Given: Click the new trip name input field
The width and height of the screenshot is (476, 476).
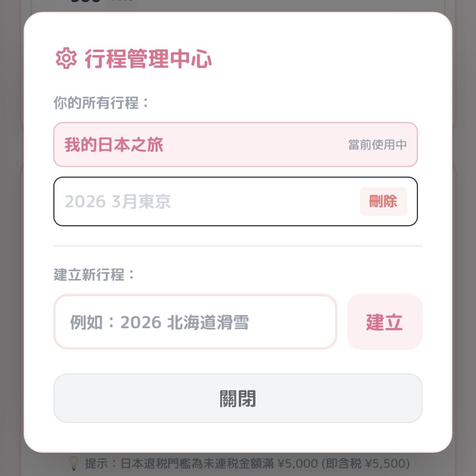Looking at the screenshot, I should pos(197,322).
